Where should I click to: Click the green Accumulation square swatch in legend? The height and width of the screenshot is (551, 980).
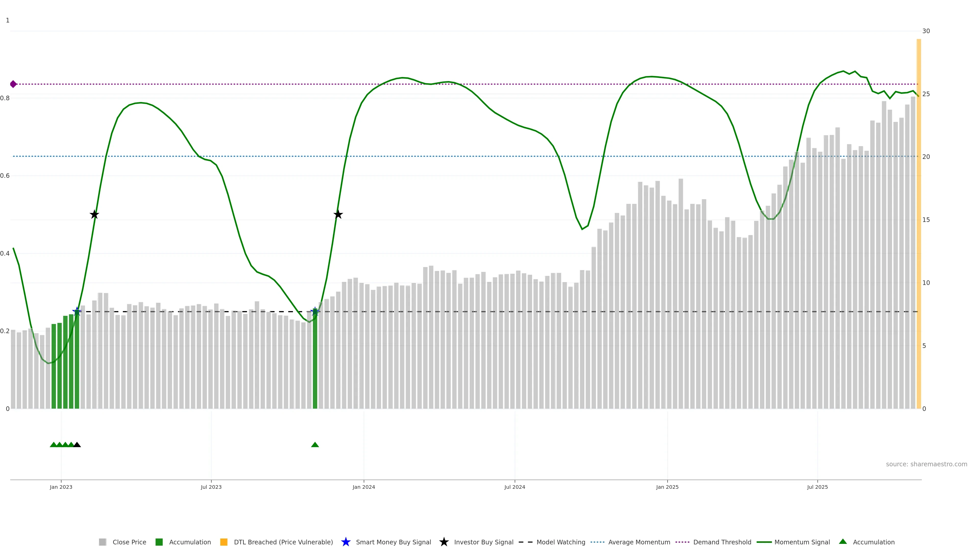(x=160, y=542)
